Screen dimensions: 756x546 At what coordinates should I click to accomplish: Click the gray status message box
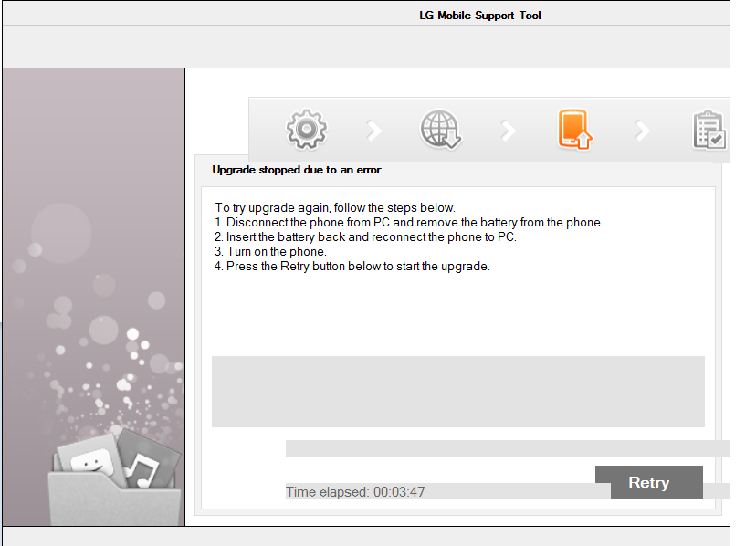(458, 392)
